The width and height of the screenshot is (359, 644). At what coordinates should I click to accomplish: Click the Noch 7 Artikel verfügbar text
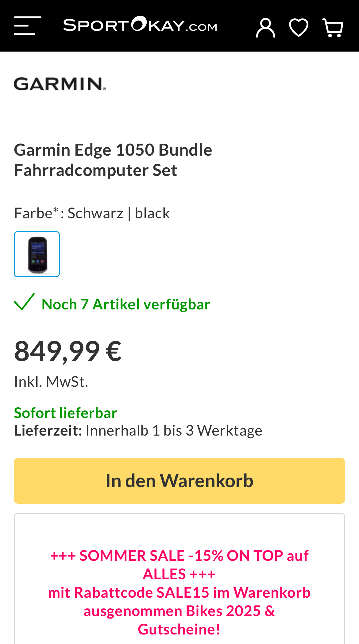coord(126,305)
